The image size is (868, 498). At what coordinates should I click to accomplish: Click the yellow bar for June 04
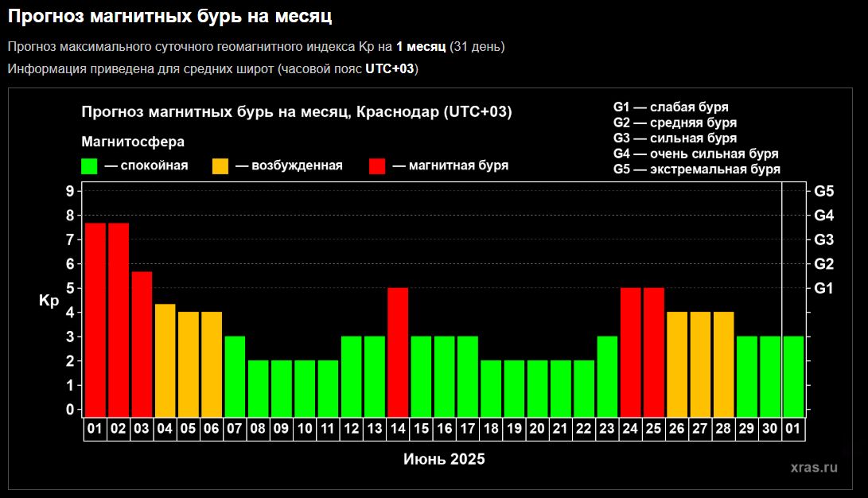[x=165, y=359]
